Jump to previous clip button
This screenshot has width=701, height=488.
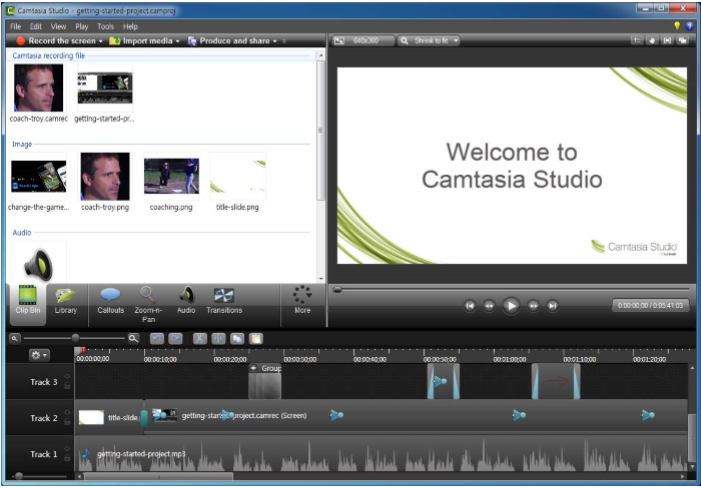tap(469, 306)
